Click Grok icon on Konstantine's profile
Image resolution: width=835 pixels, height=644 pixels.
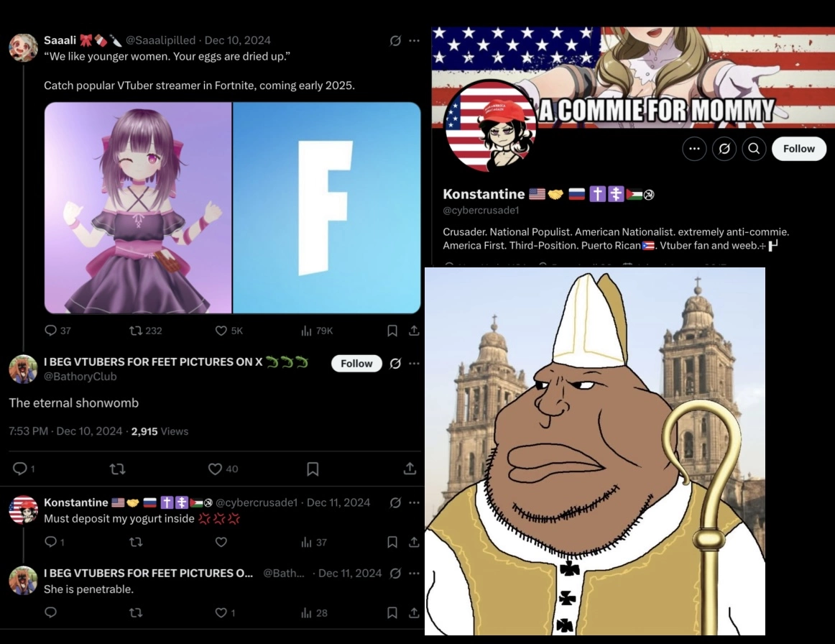coord(724,149)
